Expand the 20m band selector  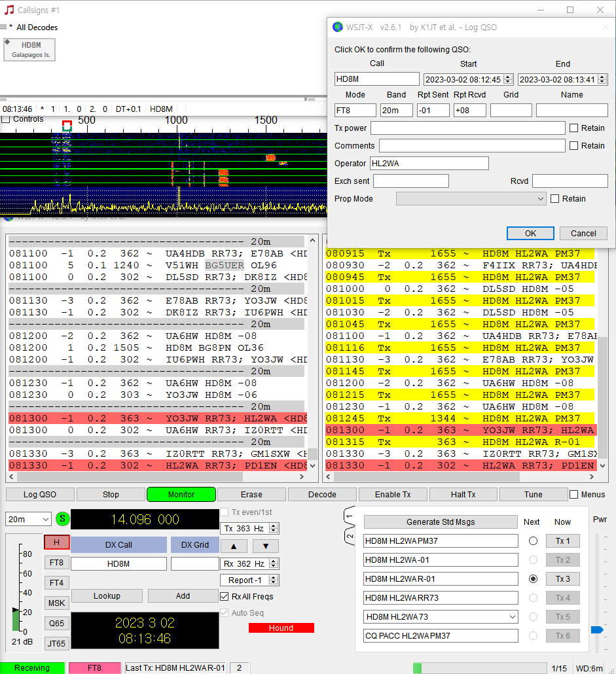tap(28, 519)
